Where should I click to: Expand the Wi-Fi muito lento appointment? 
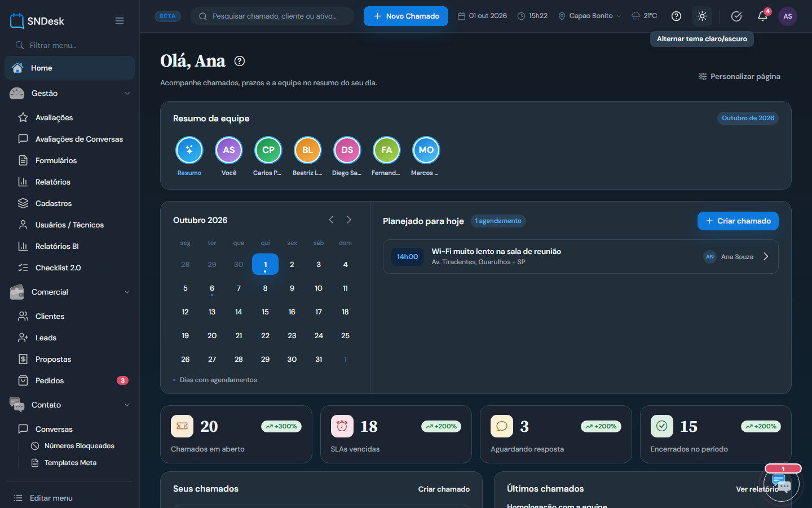point(766,256)
